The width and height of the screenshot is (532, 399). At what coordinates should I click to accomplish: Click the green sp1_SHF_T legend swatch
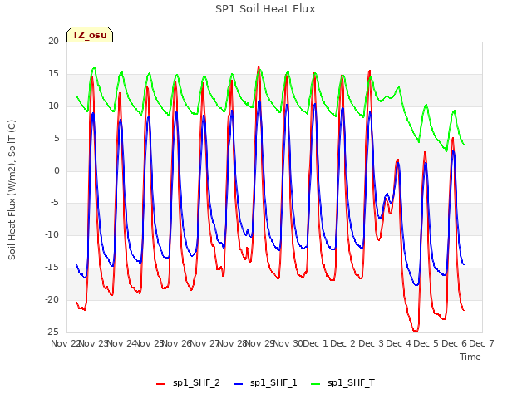coord(316,384)
